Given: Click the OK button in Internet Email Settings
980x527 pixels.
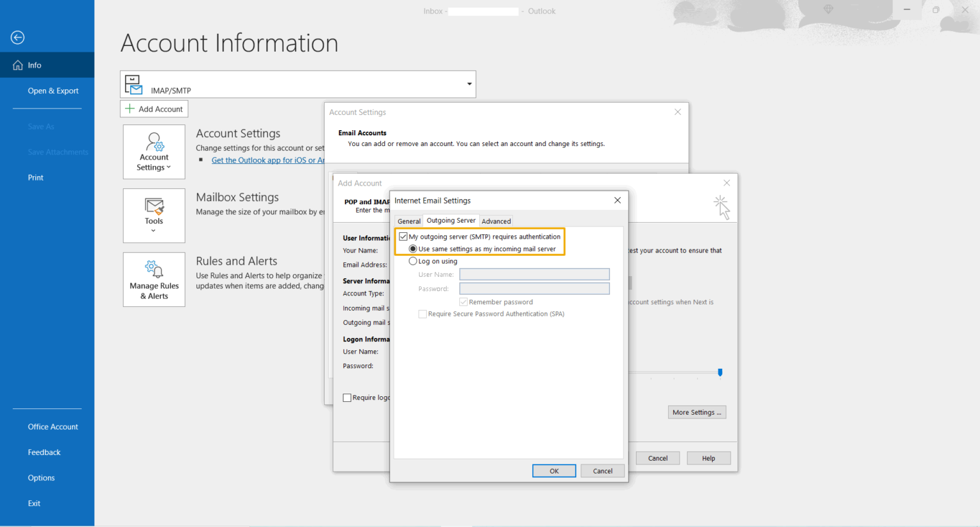Looking at the screenshot, I should tap(554, 470).
